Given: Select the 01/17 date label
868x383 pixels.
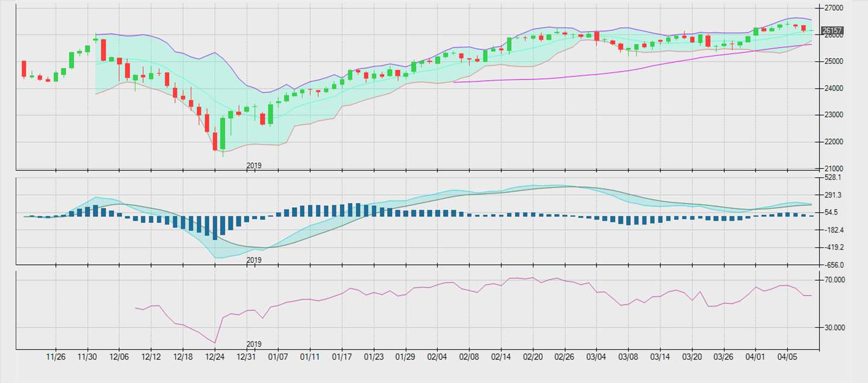Looking at the screenshot, I should pos(342,356).
